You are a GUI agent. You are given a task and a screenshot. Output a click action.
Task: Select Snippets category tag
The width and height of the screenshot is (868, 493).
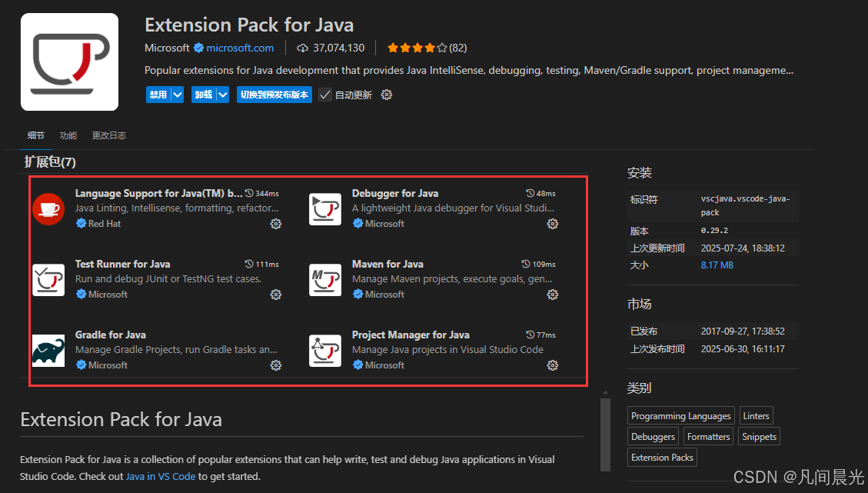[759, 437]
